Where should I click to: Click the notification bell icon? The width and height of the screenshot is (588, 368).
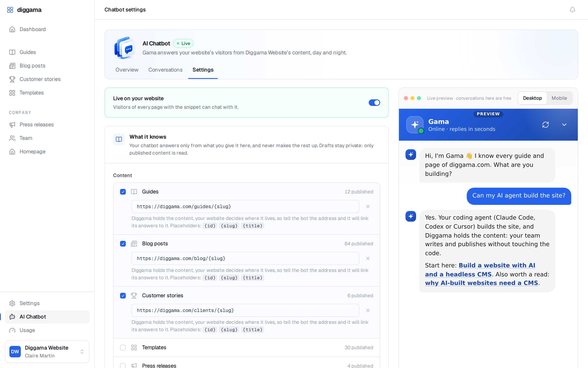point(572,10)
